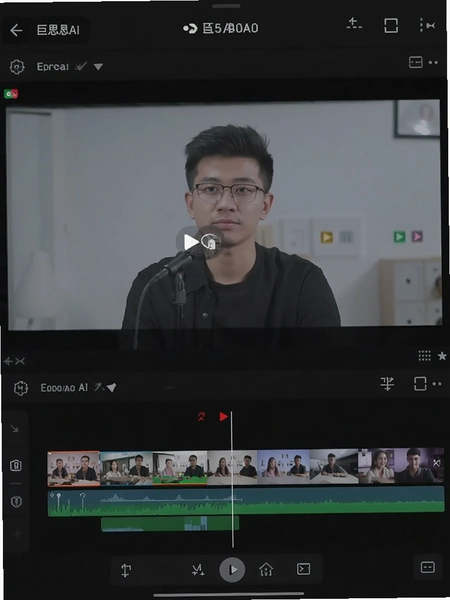
Task: Click the red play flag marker above timeline
Action: (x=223, y=417)
